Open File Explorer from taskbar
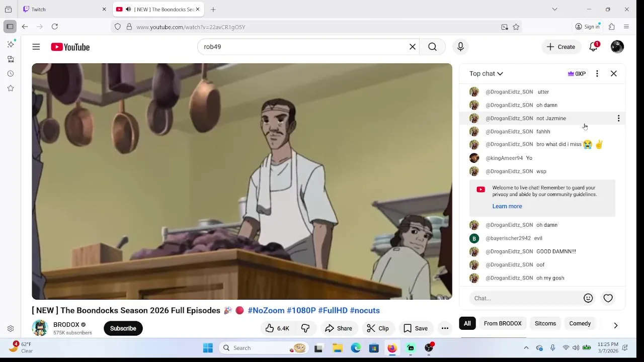 coord(337,348)
